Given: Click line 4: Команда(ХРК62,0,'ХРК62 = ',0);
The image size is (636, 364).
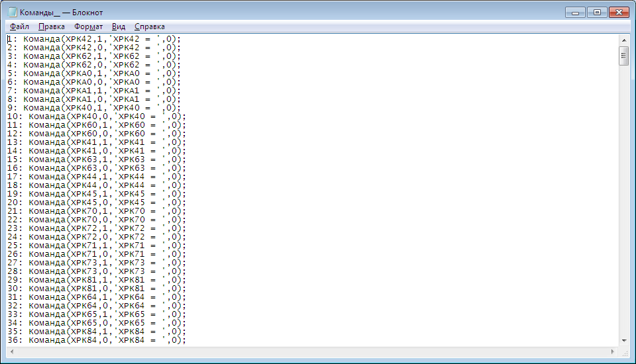Looking at the screenshot, I should tap(93, 65).
